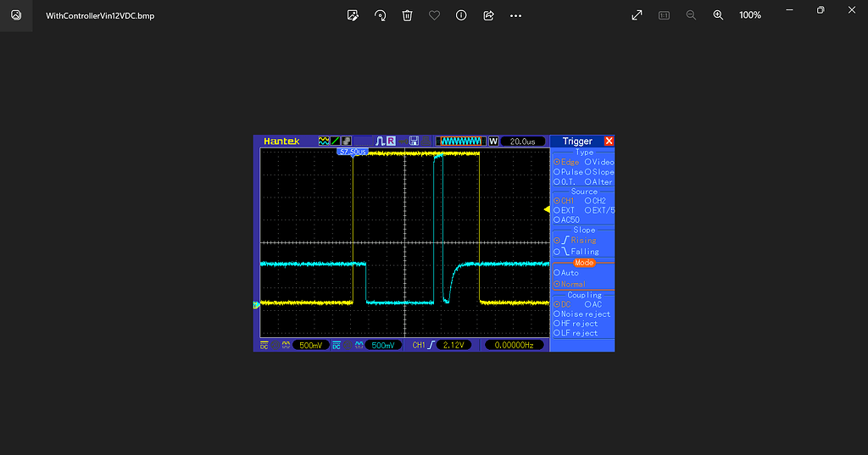This screenshot has width=868, height=455.
Task: Select LF reject coupling
Action: [x=576, y=333]
